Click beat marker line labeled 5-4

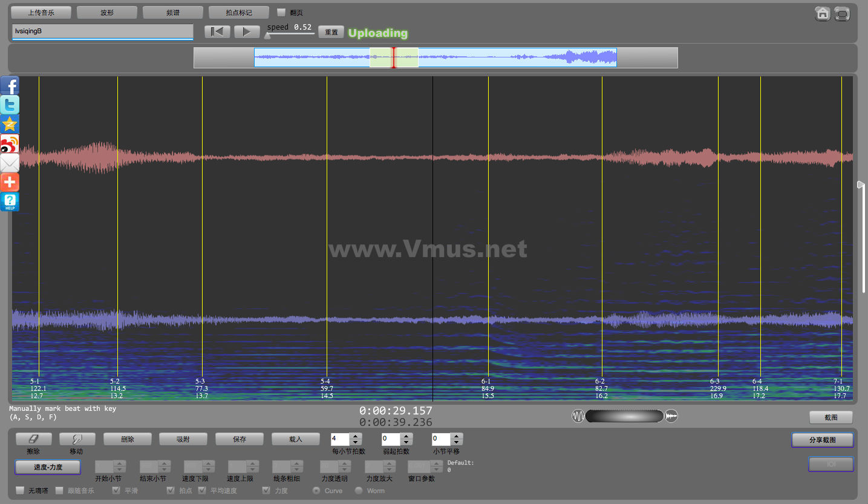coord(327,227)
